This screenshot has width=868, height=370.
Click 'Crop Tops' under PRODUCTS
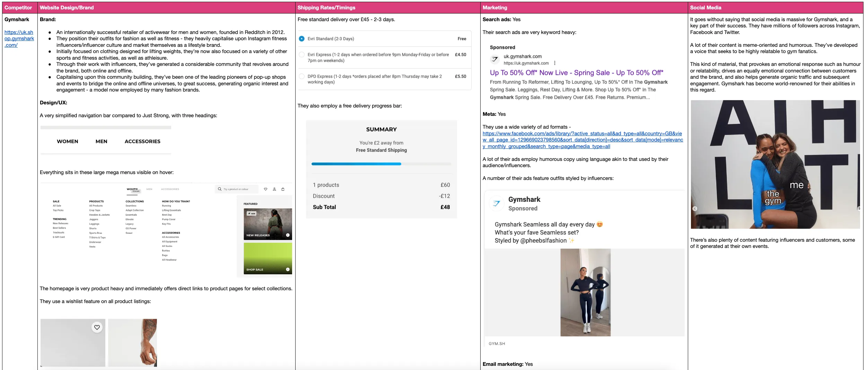(x=95, y=210)
